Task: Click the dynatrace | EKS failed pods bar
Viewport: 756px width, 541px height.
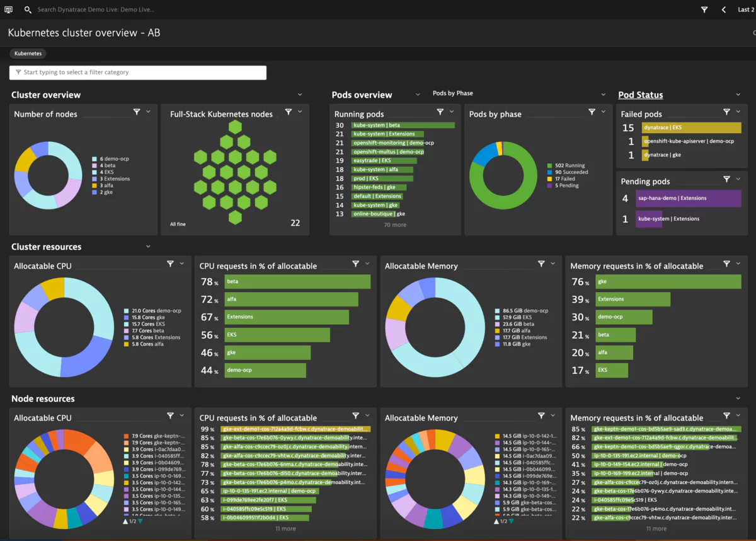Action: [x=691, y=127]
